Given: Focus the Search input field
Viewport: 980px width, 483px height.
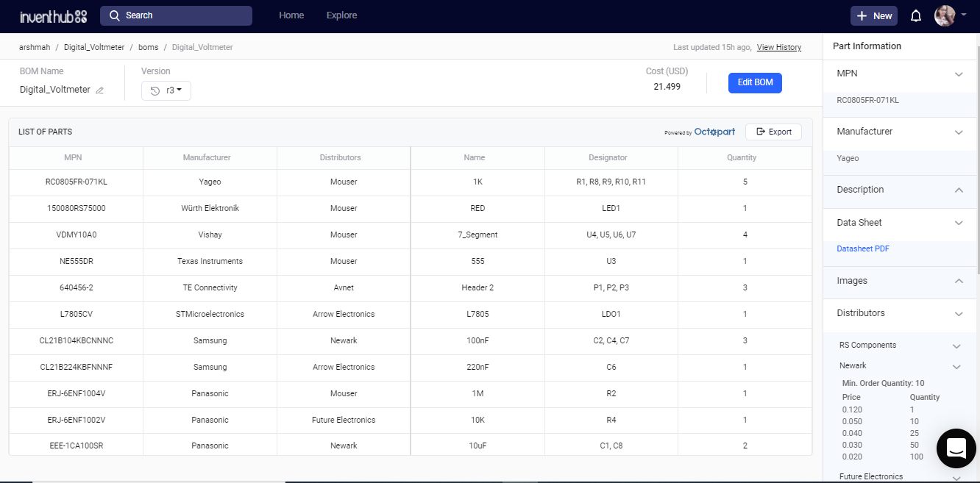Looking at the screenshot, I should pyautogui.click(x=176, y=15).
